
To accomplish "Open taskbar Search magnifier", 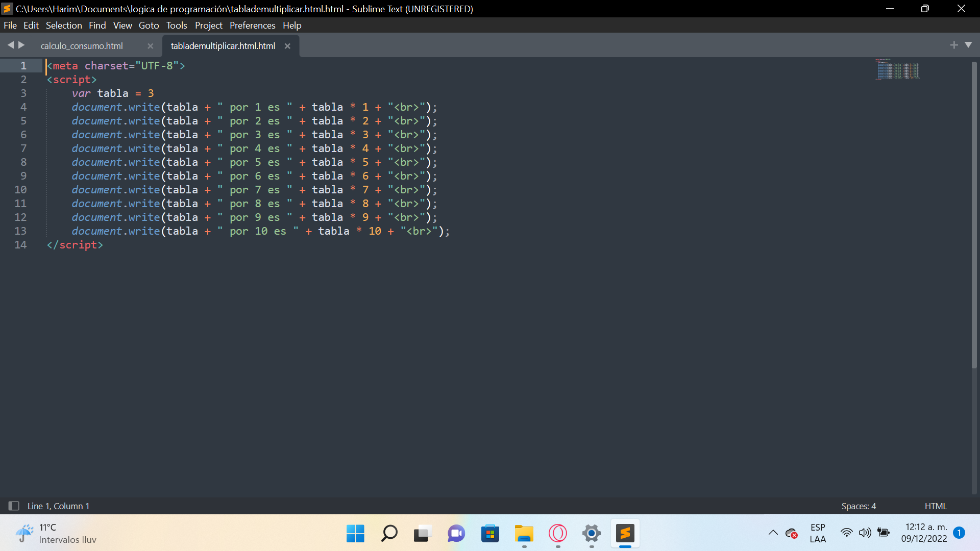I will tap(389, 534).
